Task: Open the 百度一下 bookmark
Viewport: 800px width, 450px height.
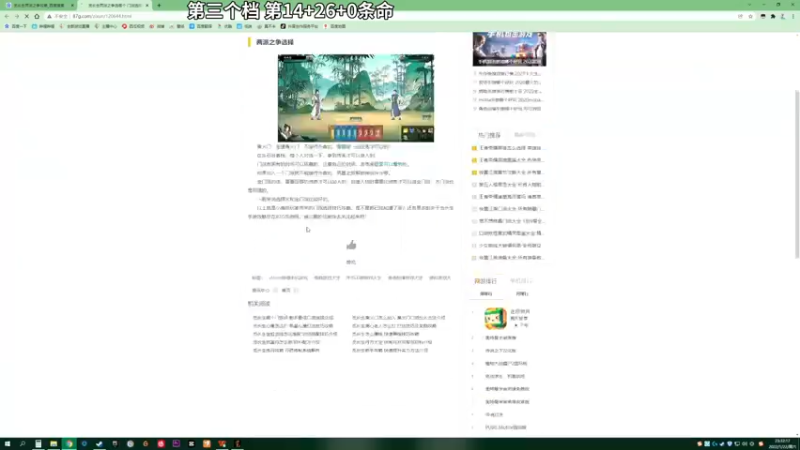Action: [x=15, y=26]
